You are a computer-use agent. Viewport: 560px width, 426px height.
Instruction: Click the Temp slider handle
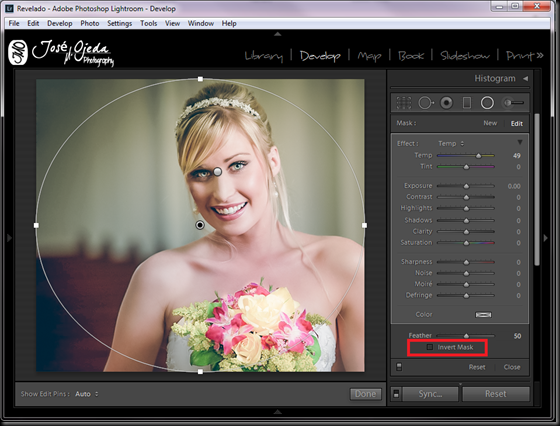(x=478, y=156)
